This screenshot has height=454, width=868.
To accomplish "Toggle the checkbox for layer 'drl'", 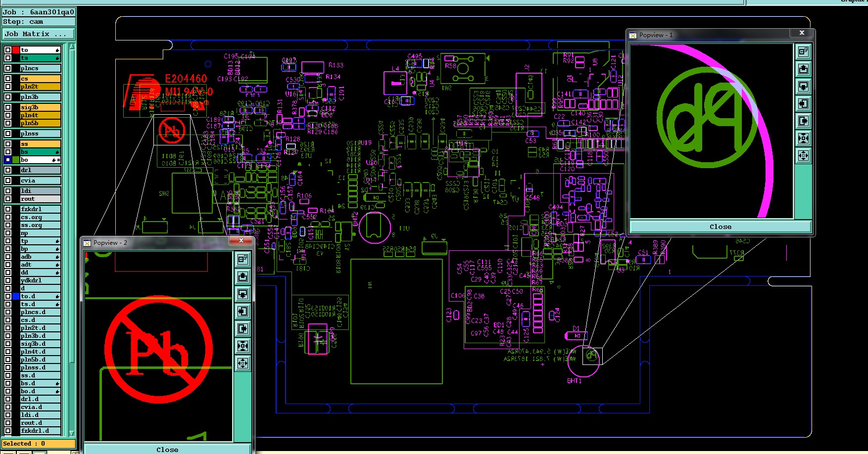I will coord(8,170).
